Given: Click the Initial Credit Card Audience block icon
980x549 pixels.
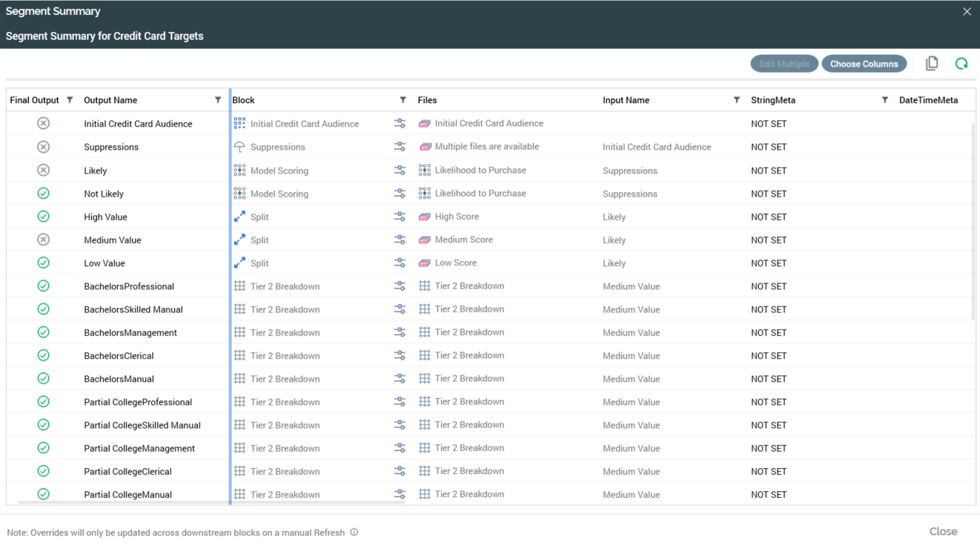Looking at the screenshot, I should [239, 124].
